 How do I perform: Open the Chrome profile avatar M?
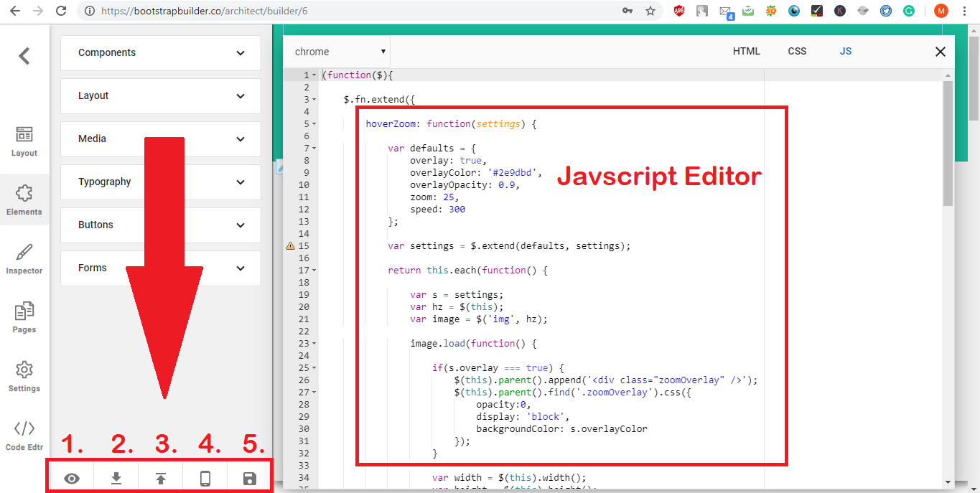pyautogui.click(x=941, y=11)
